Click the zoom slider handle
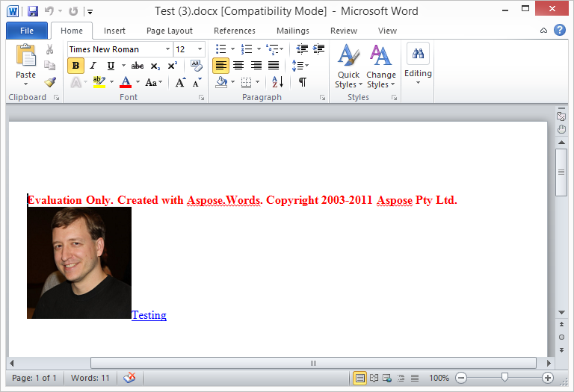The width and height of the screenshot is (574, 392). 505,378
